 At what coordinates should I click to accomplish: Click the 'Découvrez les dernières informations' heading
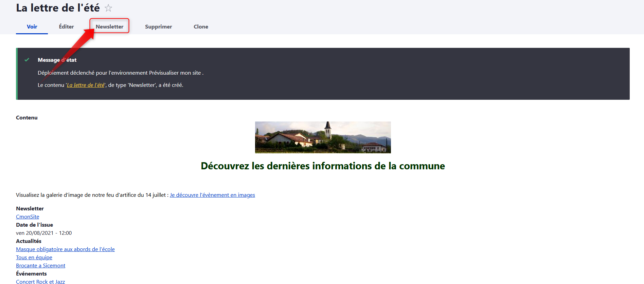coord(323,166)
